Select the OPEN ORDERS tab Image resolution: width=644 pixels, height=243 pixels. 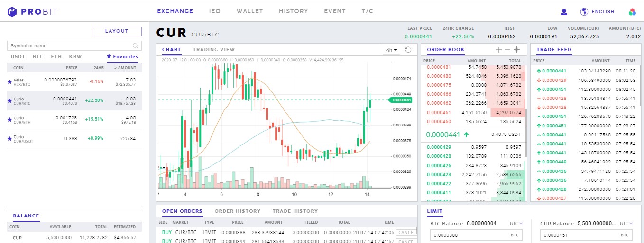(182, 211)
